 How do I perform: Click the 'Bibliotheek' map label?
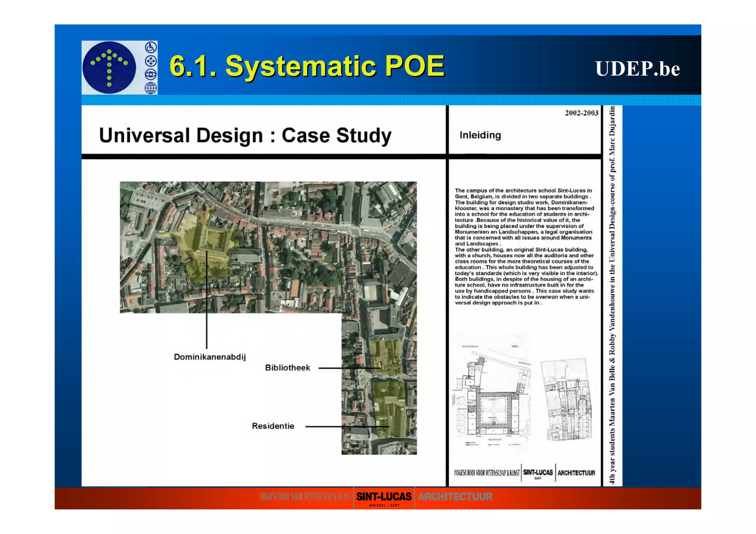[x=288, y=368]
